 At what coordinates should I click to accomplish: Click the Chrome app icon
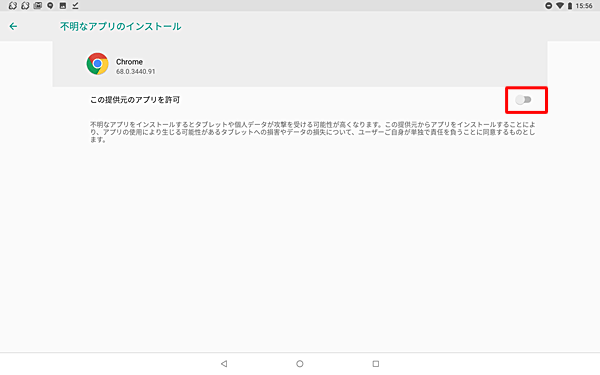(97, 64)
